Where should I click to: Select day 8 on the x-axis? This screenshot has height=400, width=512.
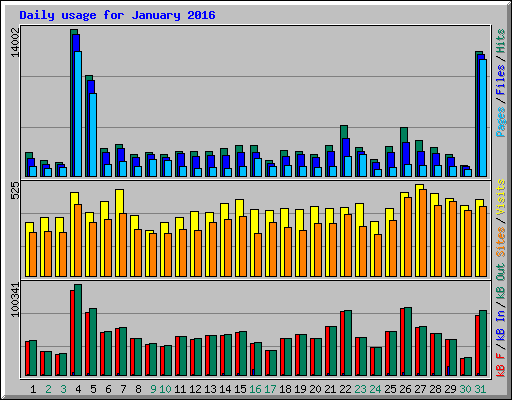click(x=138, y=389)
